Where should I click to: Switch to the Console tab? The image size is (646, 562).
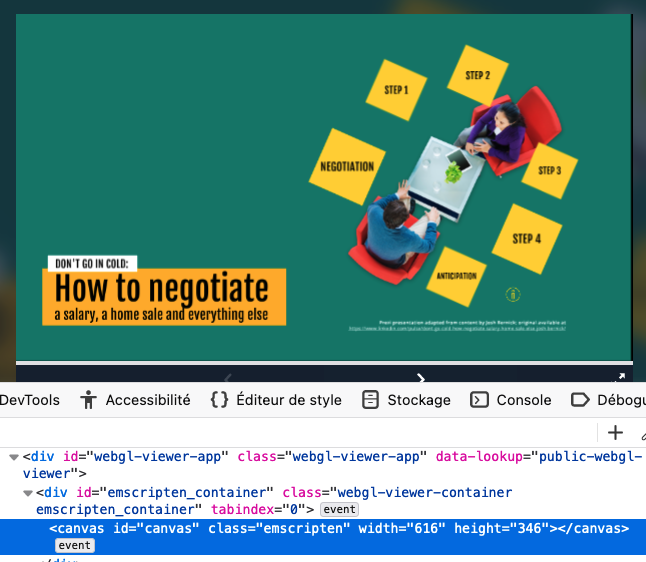pos(511,400)
